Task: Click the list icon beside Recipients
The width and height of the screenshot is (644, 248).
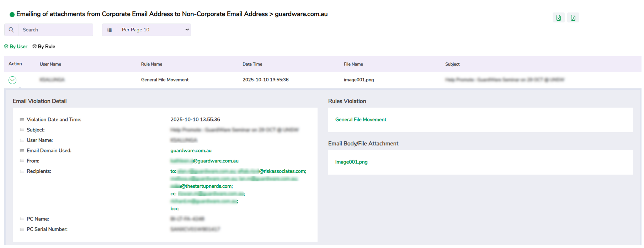Action: pos(21,171)
